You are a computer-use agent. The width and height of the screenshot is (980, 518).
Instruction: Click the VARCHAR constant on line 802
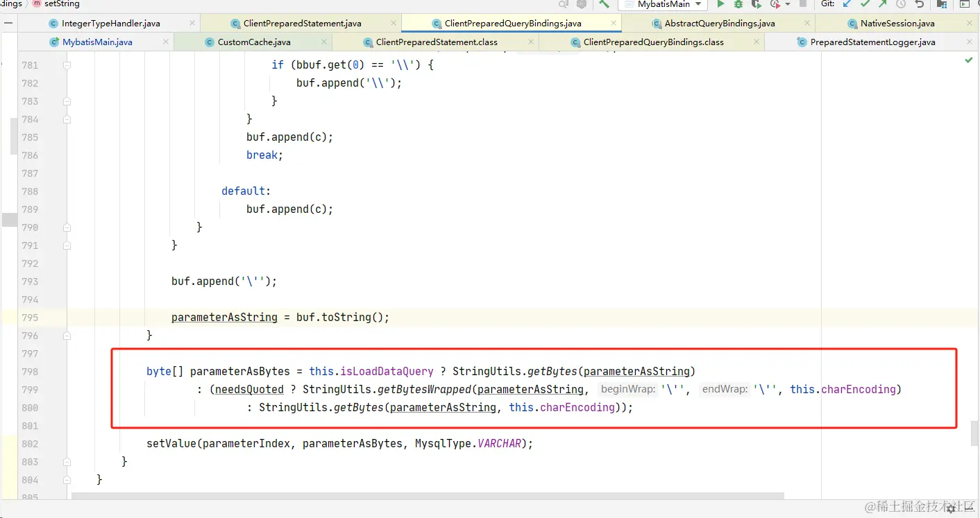500,444
